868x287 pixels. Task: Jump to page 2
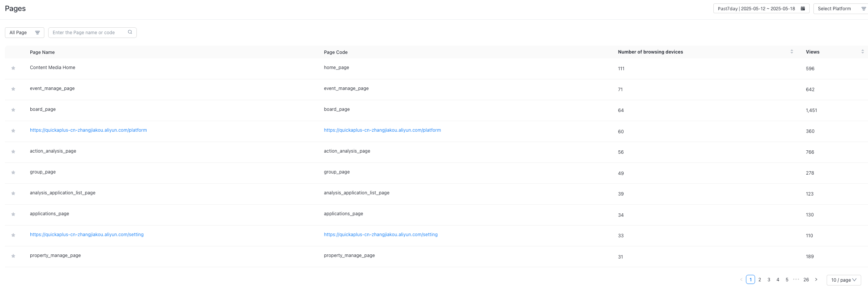(760, 279)
